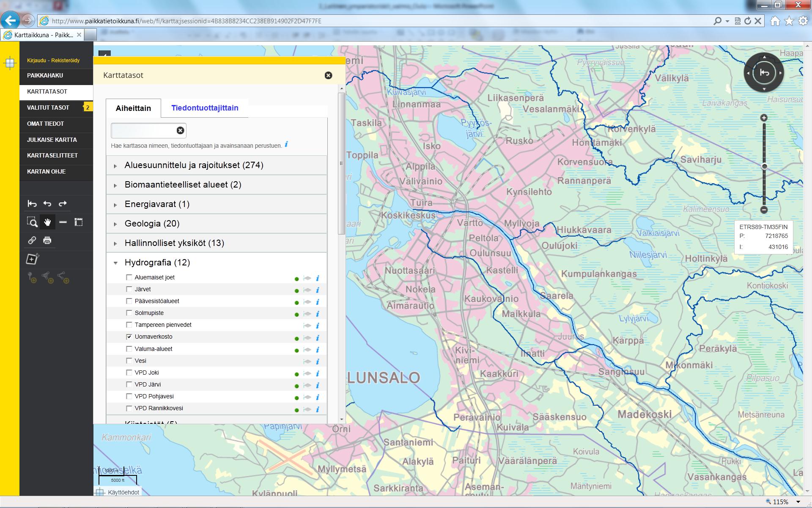This screenshot has height=508, width=812.
Task: Open OMAT TIEDOT menu item
Action: tap(56, 124)
